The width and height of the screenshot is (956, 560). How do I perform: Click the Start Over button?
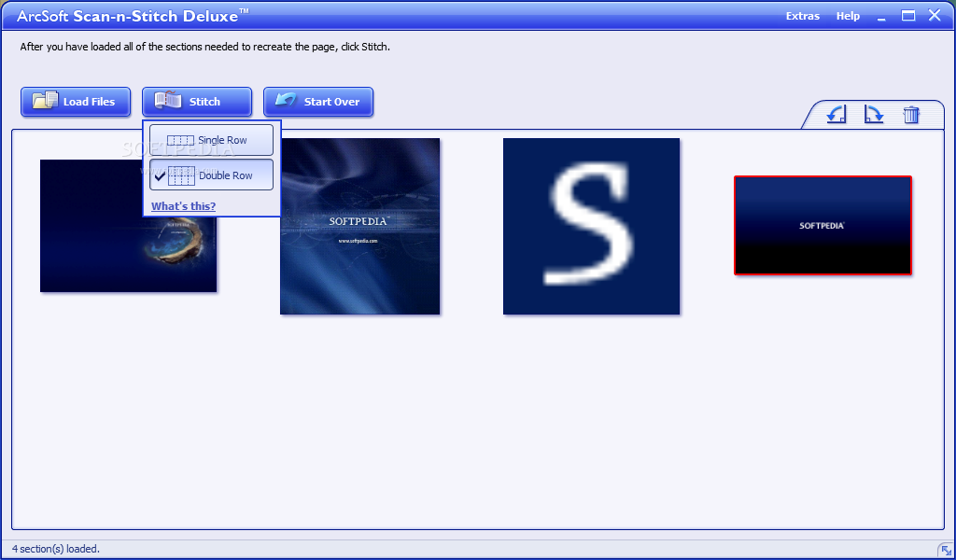point(318,102)
